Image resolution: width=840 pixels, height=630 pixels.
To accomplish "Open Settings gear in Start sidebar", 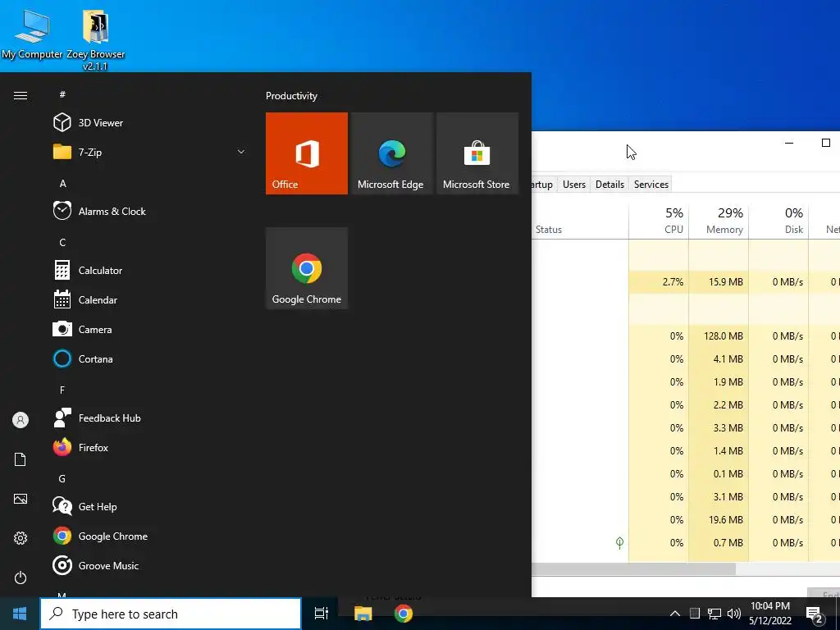I will [x=21, y=538].
